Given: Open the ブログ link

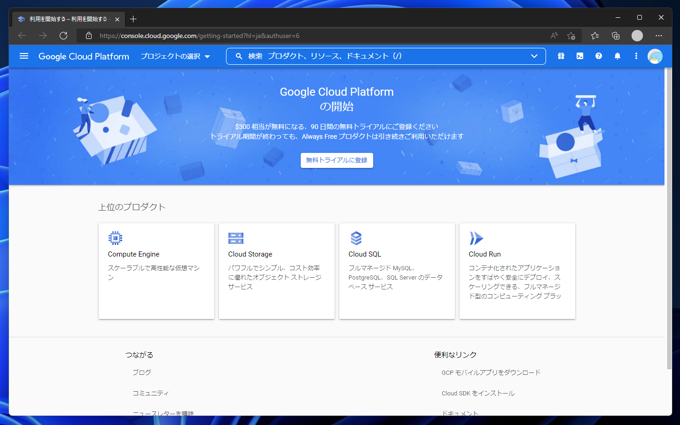Looking at the screenshot, I should 142,373.
